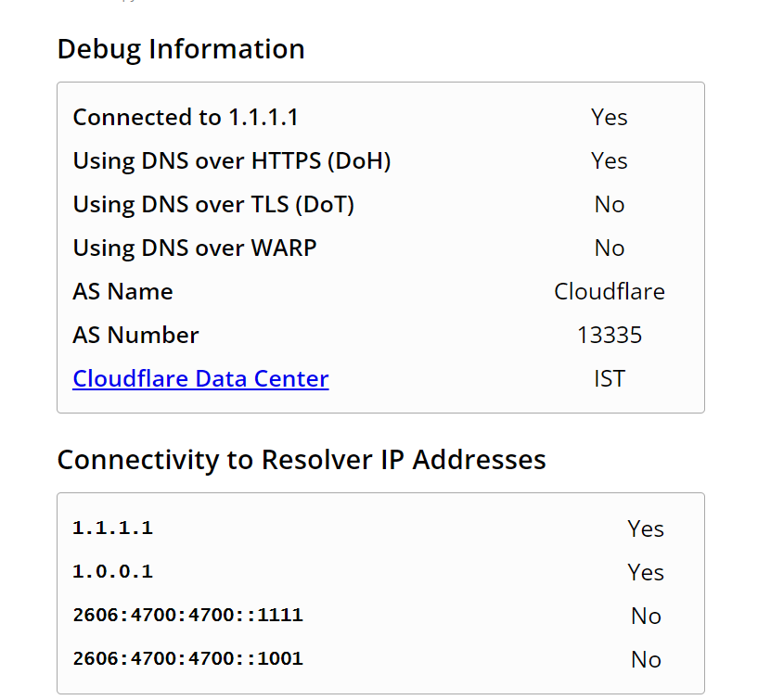758x700 pixels.
Task: Select the Cloudflare AS Name value
Action: 610,292
